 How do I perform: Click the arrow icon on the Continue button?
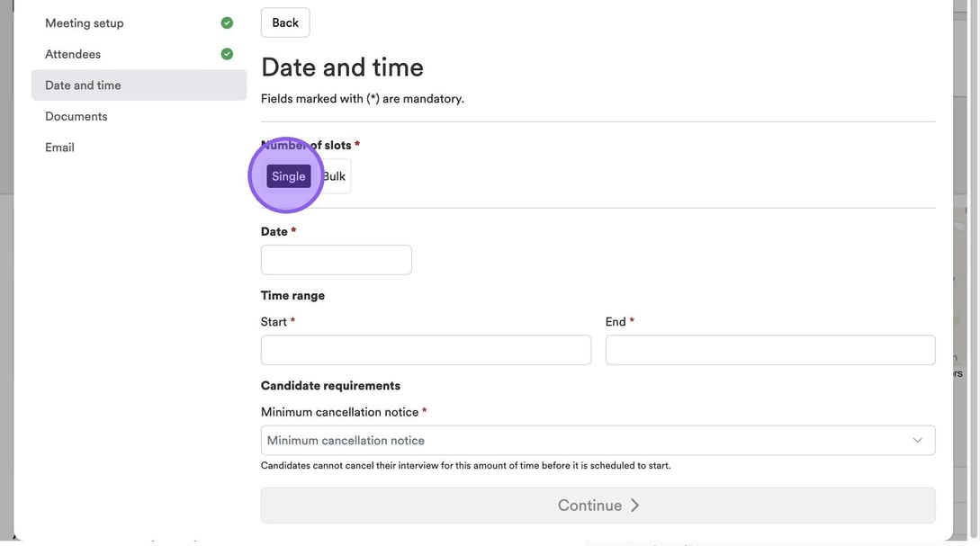pyautogui.click(x=634, y=506)
